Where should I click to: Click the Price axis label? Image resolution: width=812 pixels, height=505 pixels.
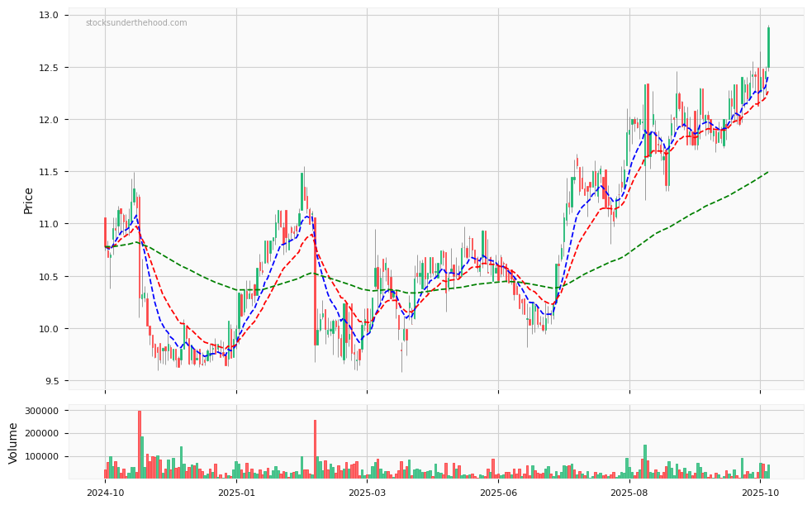point(29,200)
